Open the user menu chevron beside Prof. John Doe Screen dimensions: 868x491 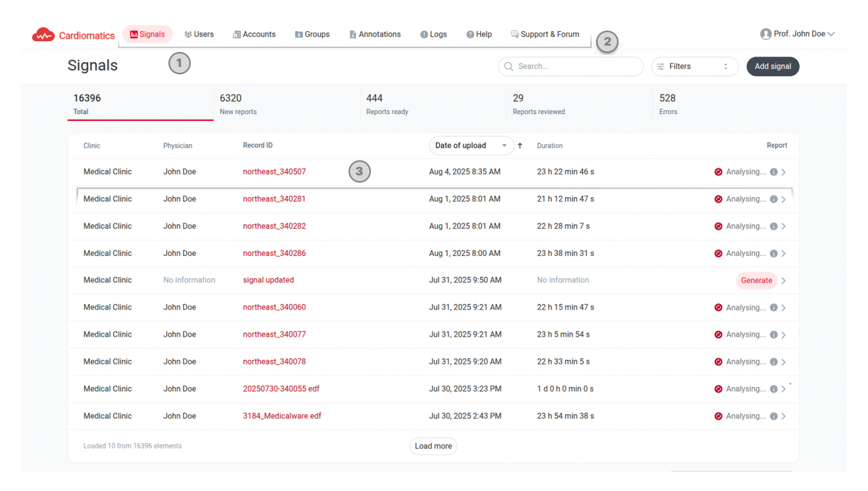point(831,34)
